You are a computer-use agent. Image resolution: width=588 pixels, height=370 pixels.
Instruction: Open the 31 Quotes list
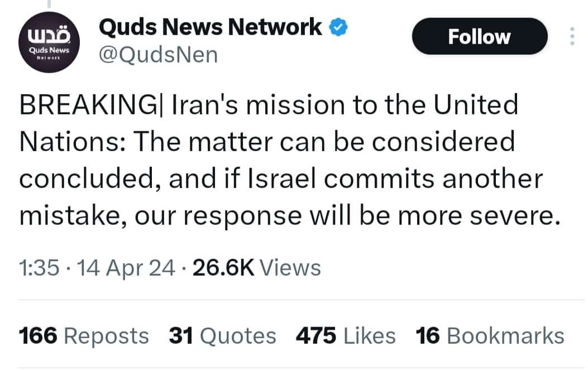(222, 336)
